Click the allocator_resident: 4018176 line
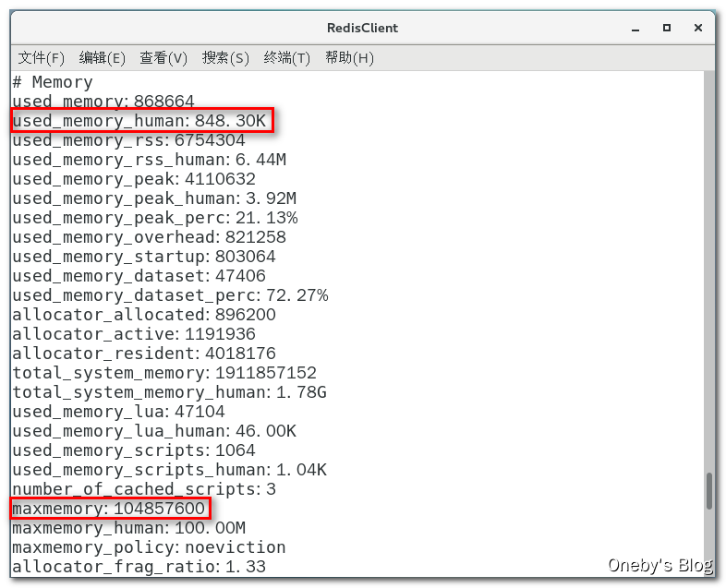The width and height of the screenshot is (726, 588). point(144,354)
